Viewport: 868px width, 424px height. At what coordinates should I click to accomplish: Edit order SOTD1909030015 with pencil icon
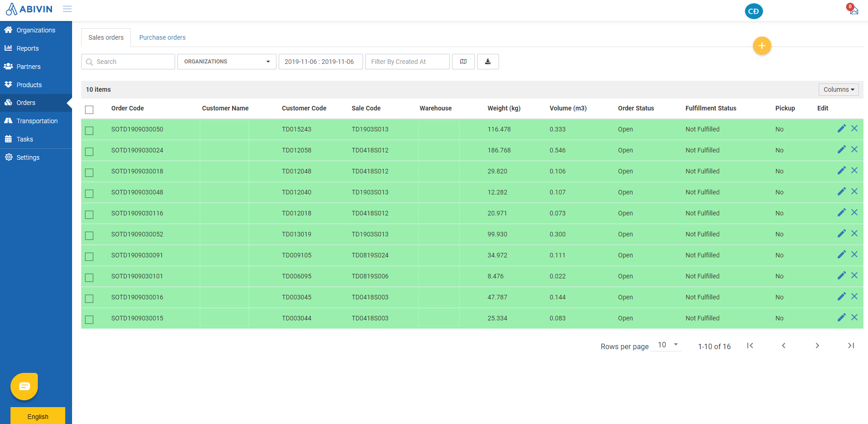pos(842,318)
